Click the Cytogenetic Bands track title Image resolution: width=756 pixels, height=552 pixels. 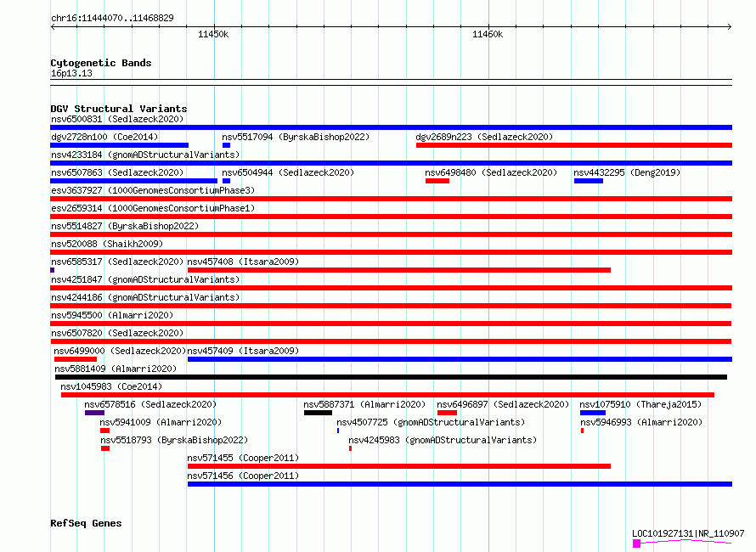pyautogui.click(x=101, y=63)
